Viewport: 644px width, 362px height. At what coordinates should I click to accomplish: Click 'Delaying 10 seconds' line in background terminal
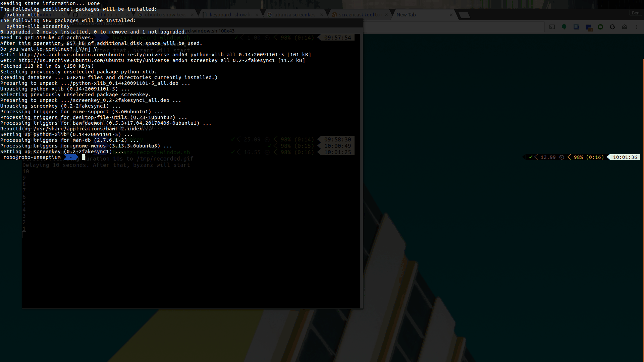point(106,165)
